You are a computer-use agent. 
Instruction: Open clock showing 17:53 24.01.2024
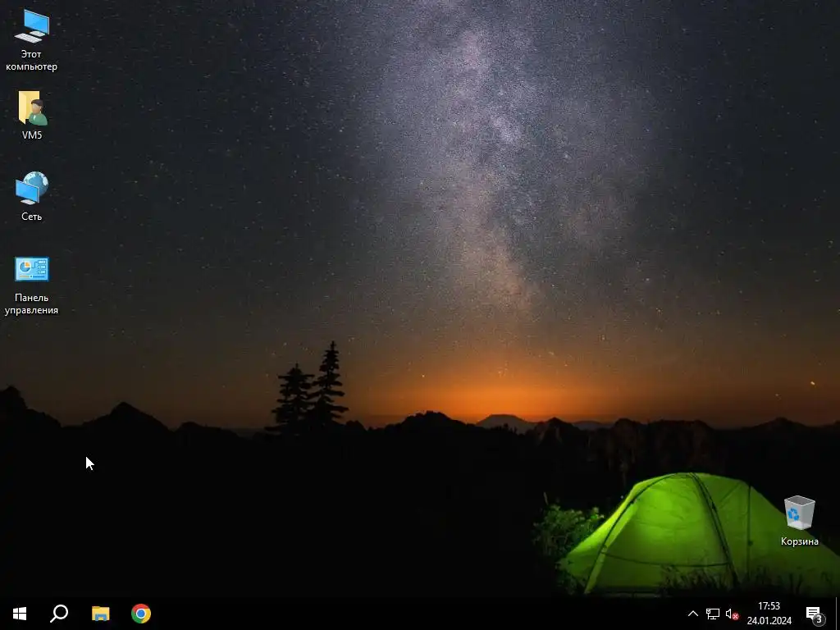[769, 614]
